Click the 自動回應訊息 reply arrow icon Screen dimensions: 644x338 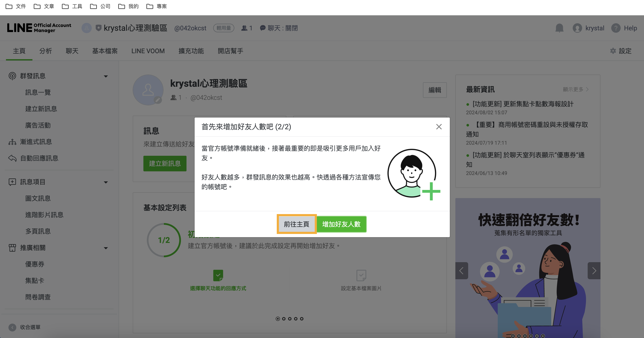tap(12, 158)
